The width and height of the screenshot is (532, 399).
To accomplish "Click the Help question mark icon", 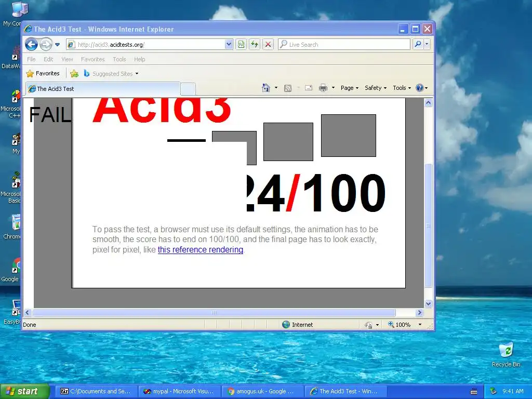I will (420, 88).
